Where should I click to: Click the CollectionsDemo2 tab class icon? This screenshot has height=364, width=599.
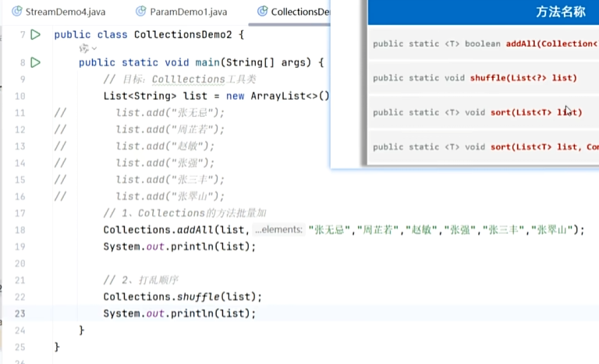262,12
